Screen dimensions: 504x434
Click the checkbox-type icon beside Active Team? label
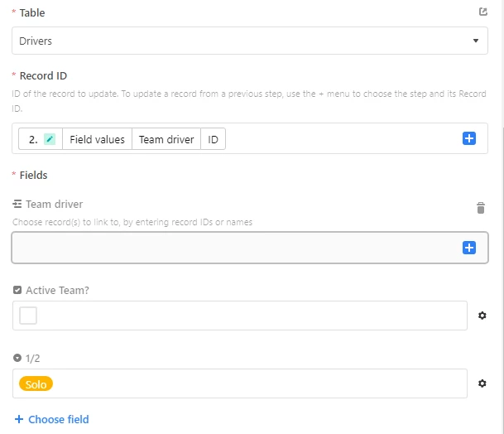(x=17, y=290)
